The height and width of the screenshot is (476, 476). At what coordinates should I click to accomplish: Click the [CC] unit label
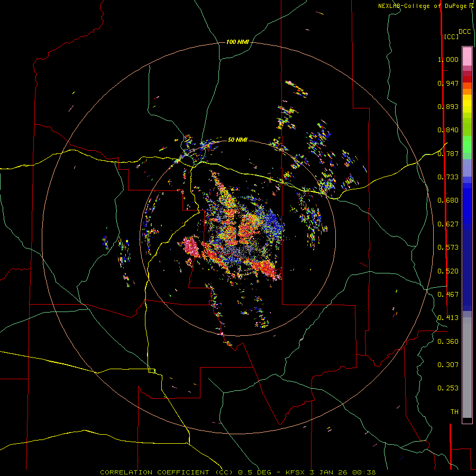point(452,36)
